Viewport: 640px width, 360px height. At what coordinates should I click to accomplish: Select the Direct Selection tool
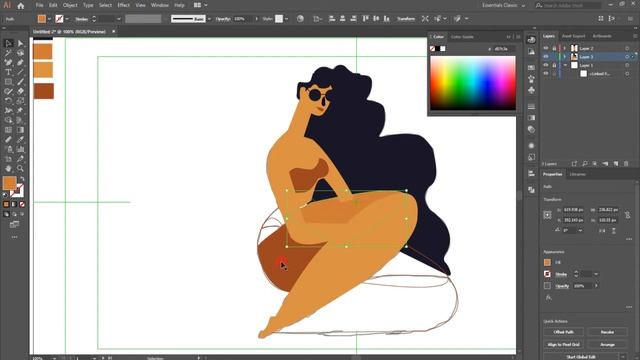[20, 43]
